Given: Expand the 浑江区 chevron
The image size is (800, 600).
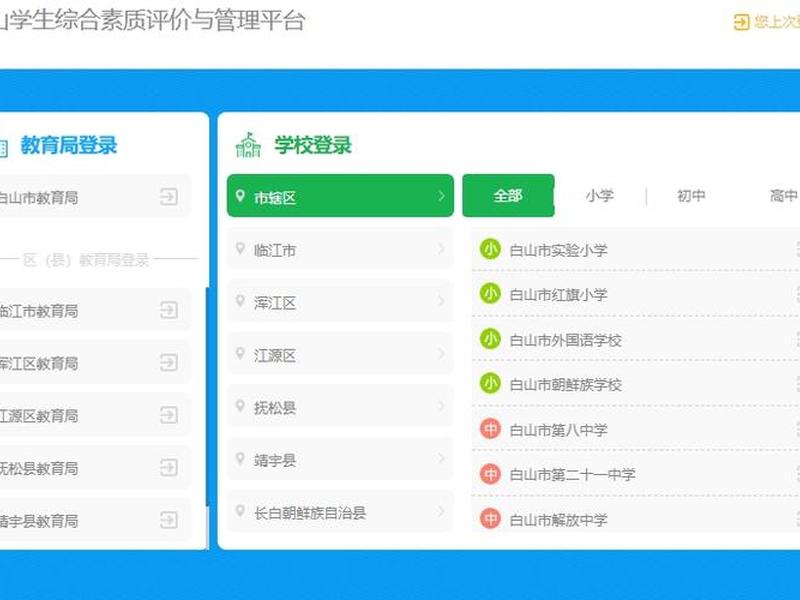Looking at the screenshot, I should [441, 301].
